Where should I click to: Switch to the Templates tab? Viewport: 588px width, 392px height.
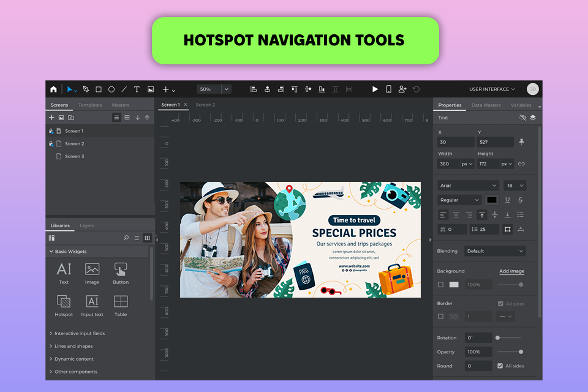90,105
